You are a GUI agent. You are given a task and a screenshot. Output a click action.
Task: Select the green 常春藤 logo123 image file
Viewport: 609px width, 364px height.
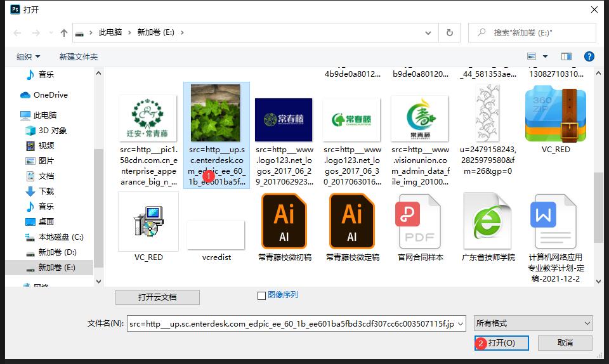pos(352,141)
